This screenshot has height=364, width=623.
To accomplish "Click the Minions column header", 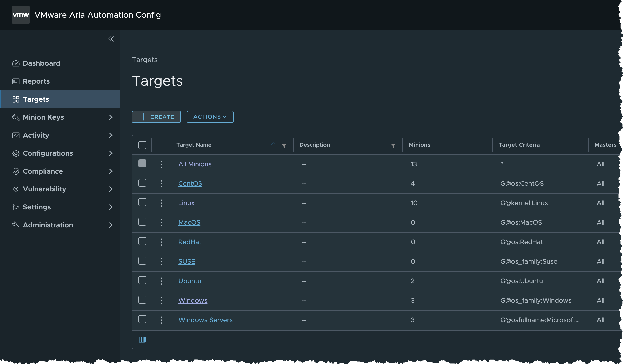I will click(420, 145).
